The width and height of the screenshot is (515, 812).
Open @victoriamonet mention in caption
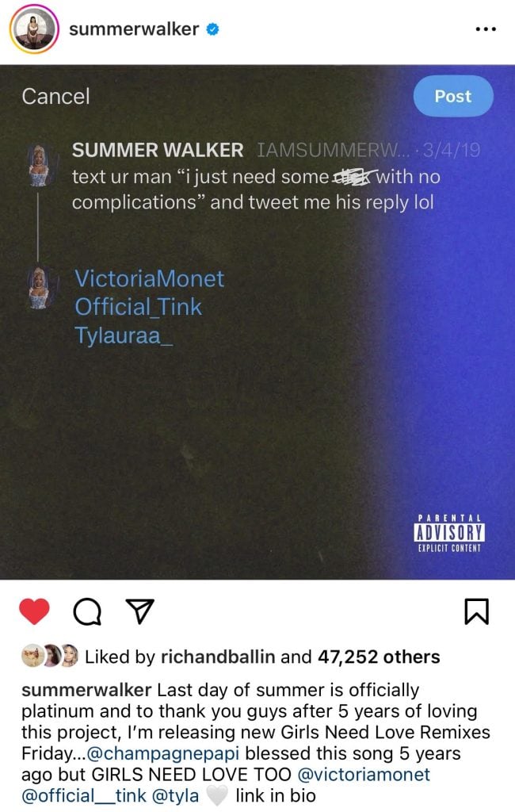click(364, 774)
